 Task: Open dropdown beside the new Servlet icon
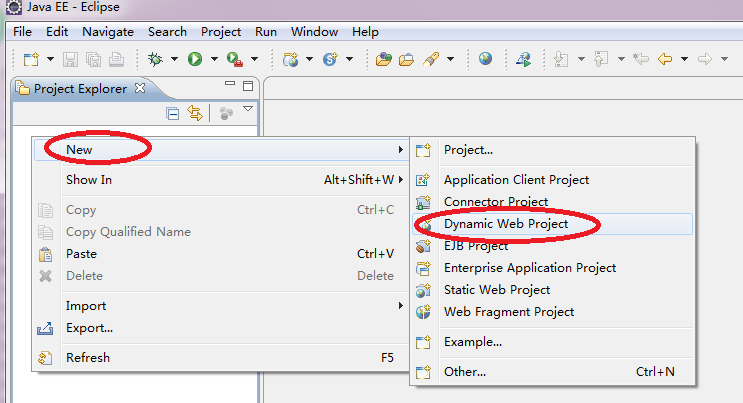[350, 59]
